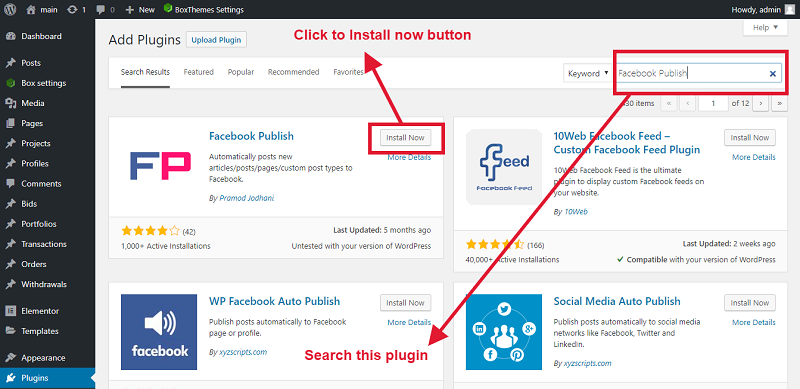Click the Withdrawals pin icon in the sidebar
This screenshot has width=800, height=389.
[x=10, y=284]
